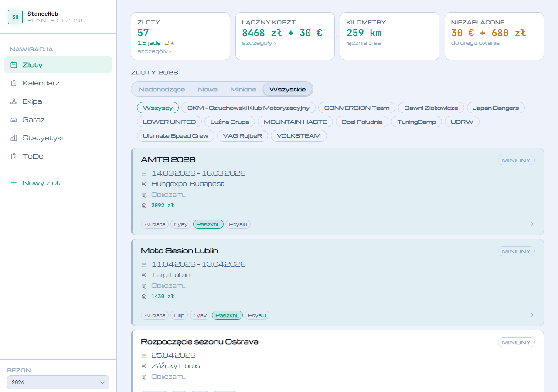Image resolution: width=558 pixels, height=392 pixels.
Task: Go to Ekipa in navigation
Action: point(58,101)
